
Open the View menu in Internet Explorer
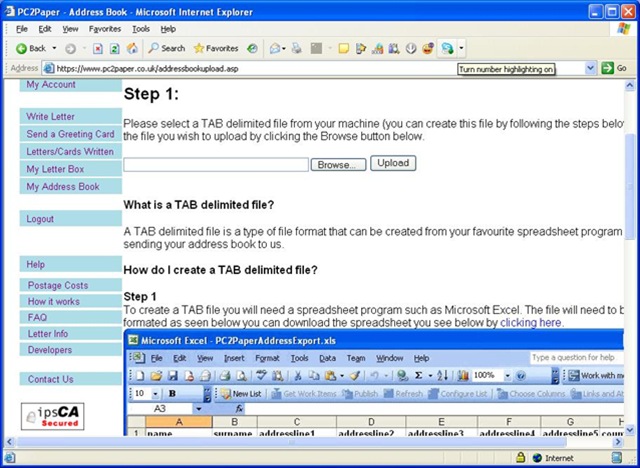pyautogui.click(x=70, y=29)
